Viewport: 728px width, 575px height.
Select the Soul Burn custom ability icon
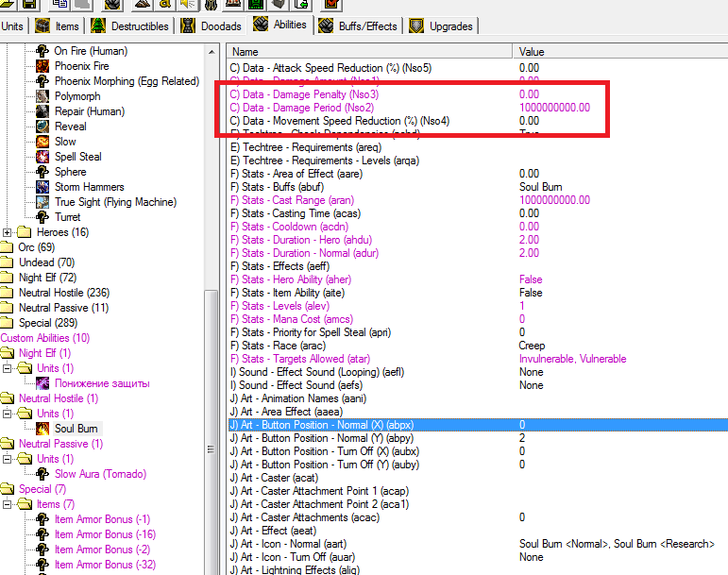[x=42, y=429]
